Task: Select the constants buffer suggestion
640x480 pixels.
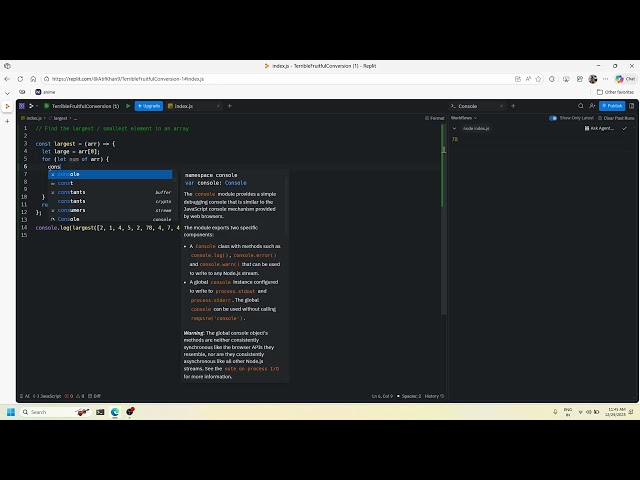Action: click(x=110, y=192)
